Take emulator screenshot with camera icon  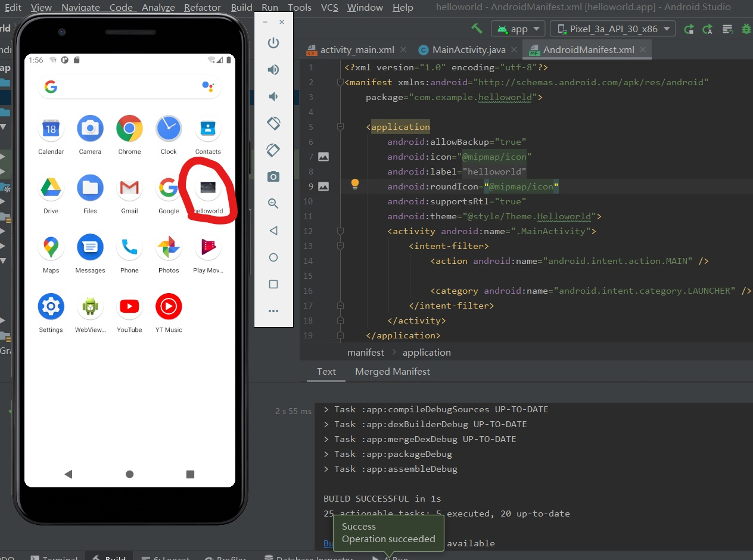(273, 177)
